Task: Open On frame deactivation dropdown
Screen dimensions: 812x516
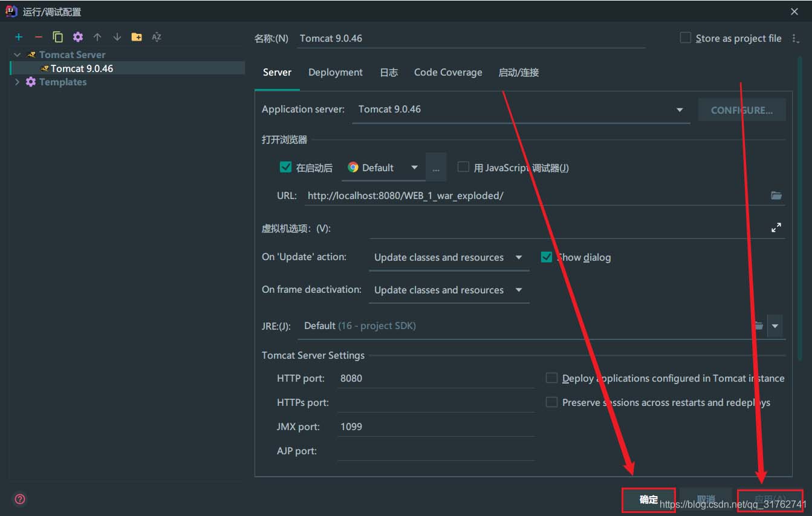Action: point(449,290)
